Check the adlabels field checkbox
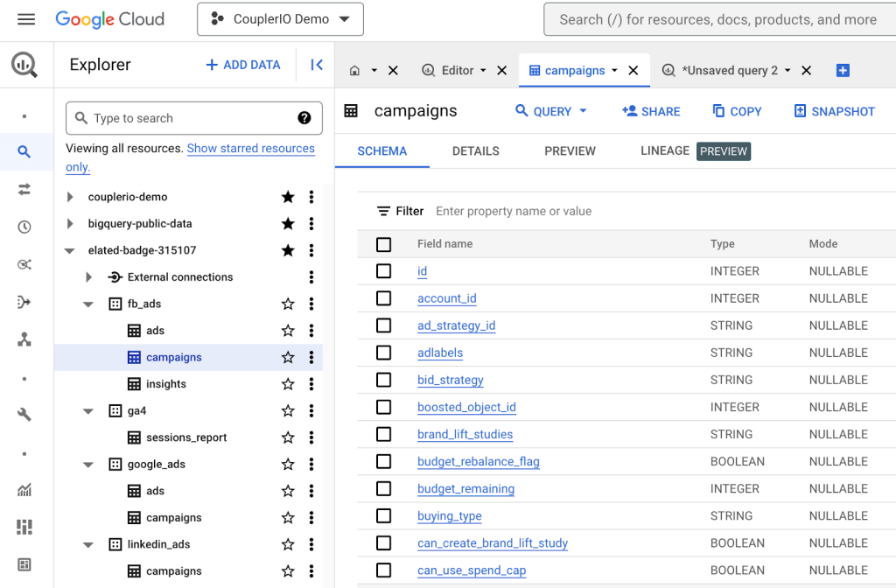This screenshot has width=896, height=588. click(384, 353)
